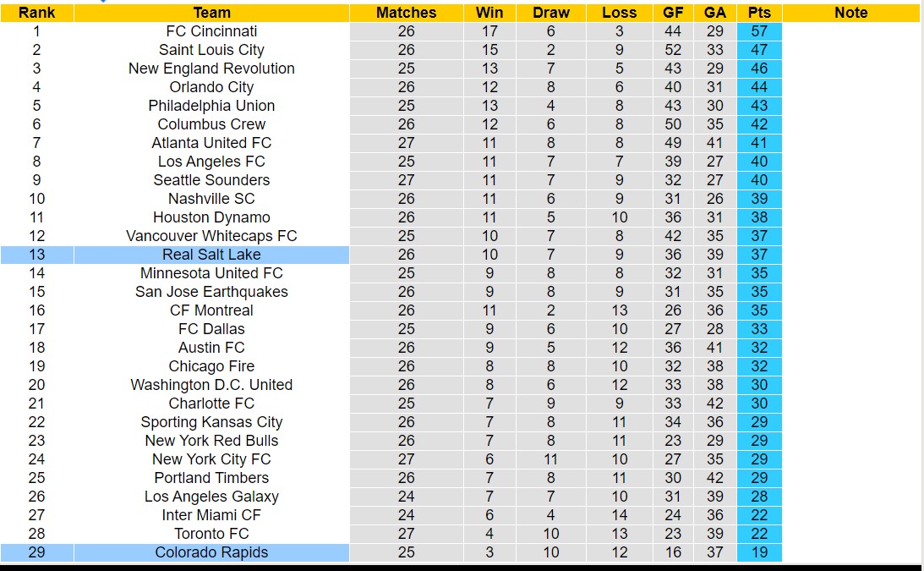Viewport: 924px width, 571px height.
Task: Open the Washington D.C. United link
Action: click(211, 385)
